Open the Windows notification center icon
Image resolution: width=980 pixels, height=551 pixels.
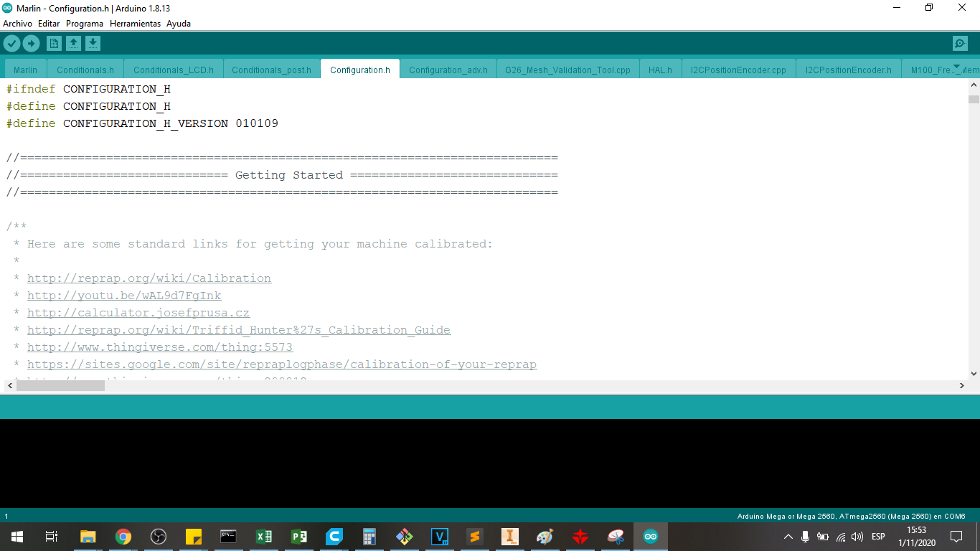coord(956,537)
